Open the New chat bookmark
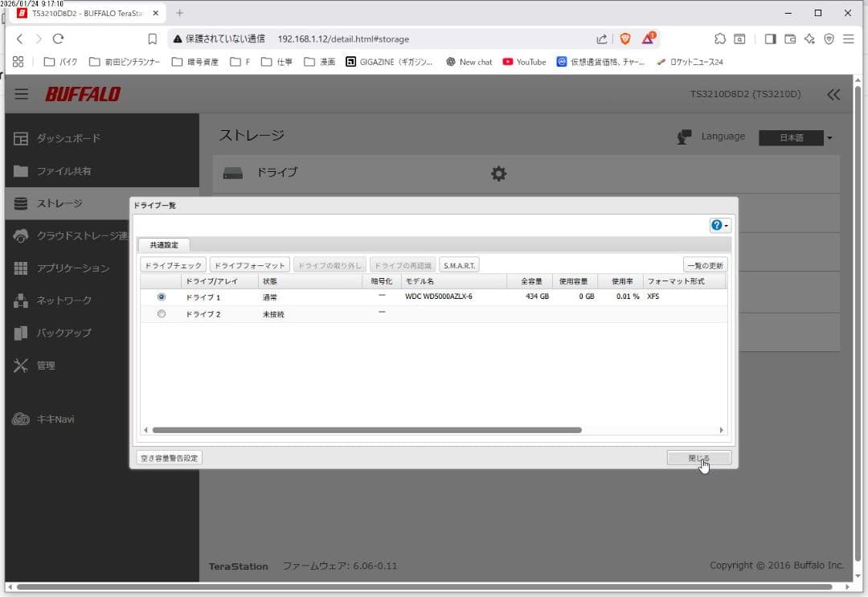This screenshot has width=868, height=597. click(469, 62)
